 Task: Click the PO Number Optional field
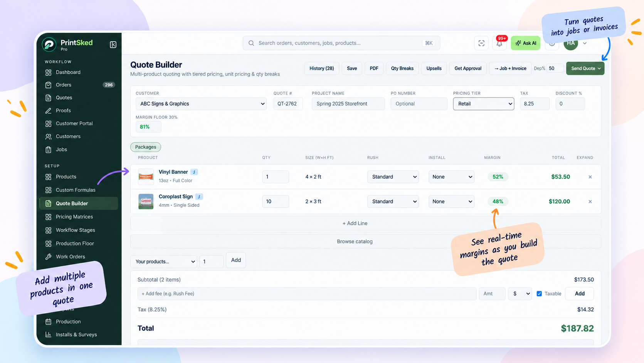pyautogui.click(x=419, y=104)
